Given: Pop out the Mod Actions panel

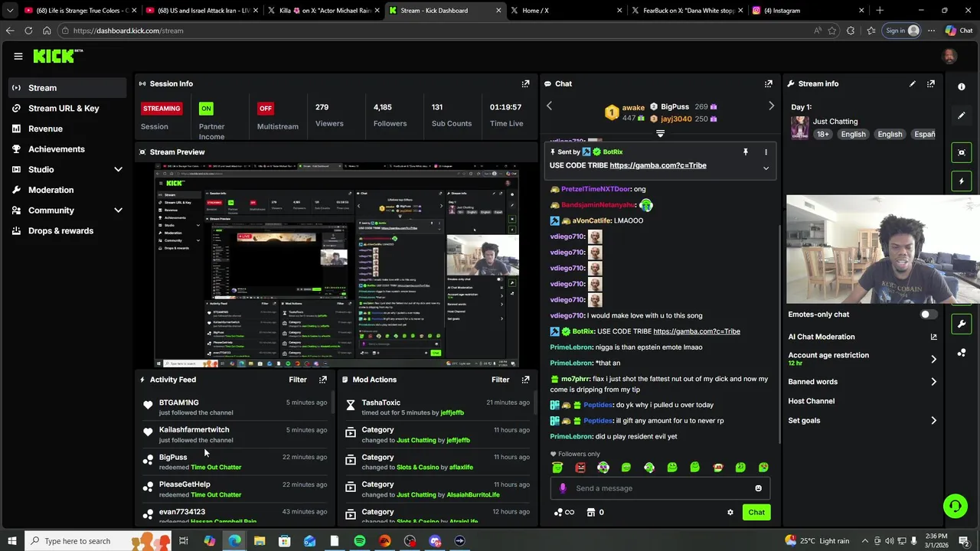Looking at the screenshot, I should point(525,380).
